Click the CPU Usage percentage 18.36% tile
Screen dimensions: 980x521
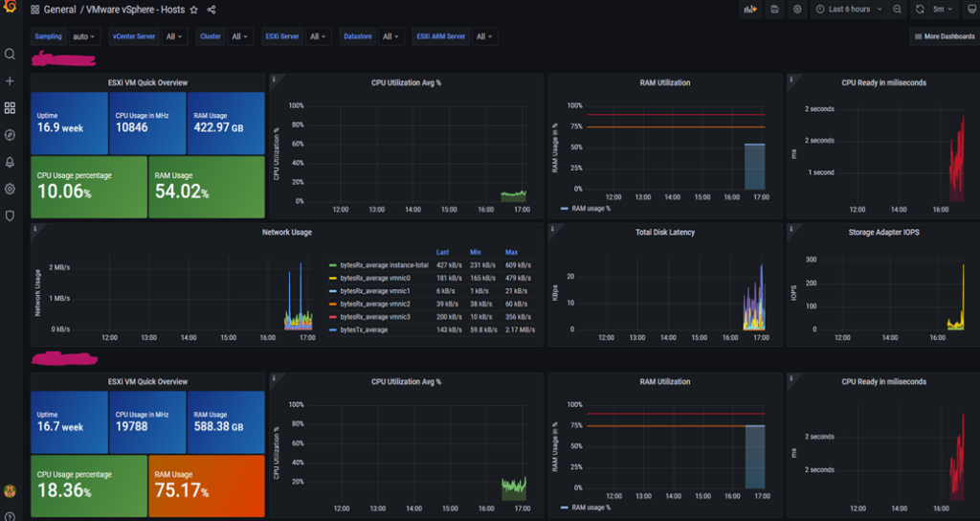[x=89, y=486]
